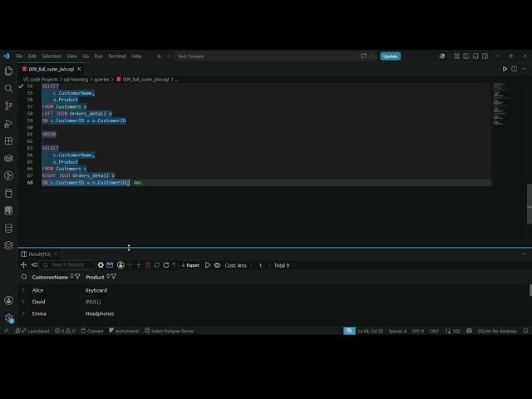Viewport: 532px width, 399px height.
Task: Click the editor vertical scrollbar
Action: point(530,204)
